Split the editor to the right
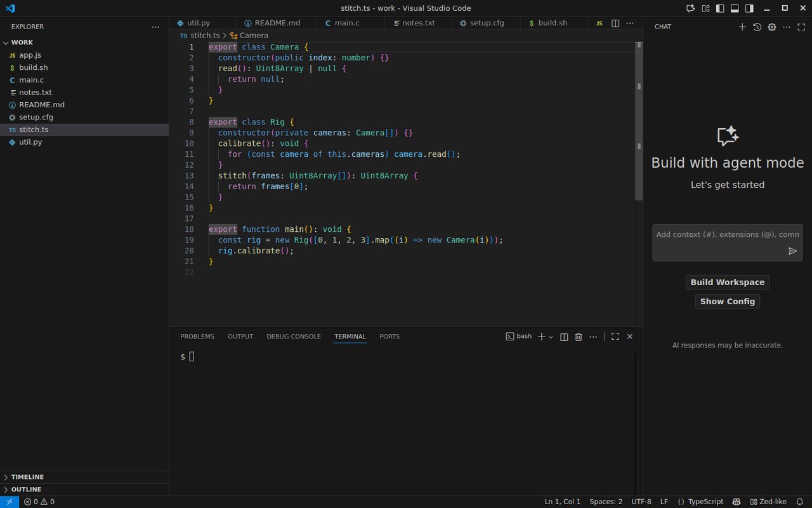This screenshot has height=508, width=812. click(x=615, y=23)
